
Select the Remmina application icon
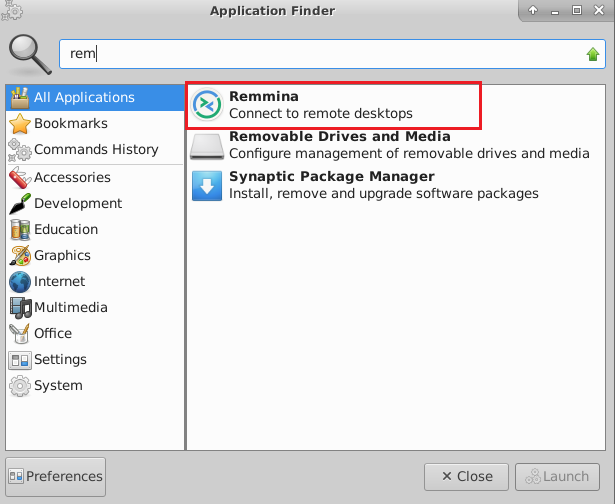click(207, 105)
